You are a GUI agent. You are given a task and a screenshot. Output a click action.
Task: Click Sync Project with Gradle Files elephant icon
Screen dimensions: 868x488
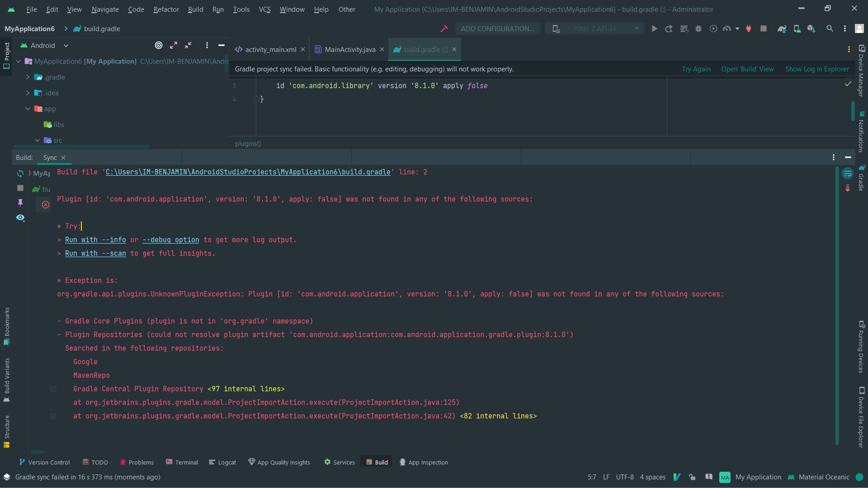point(782,28)
